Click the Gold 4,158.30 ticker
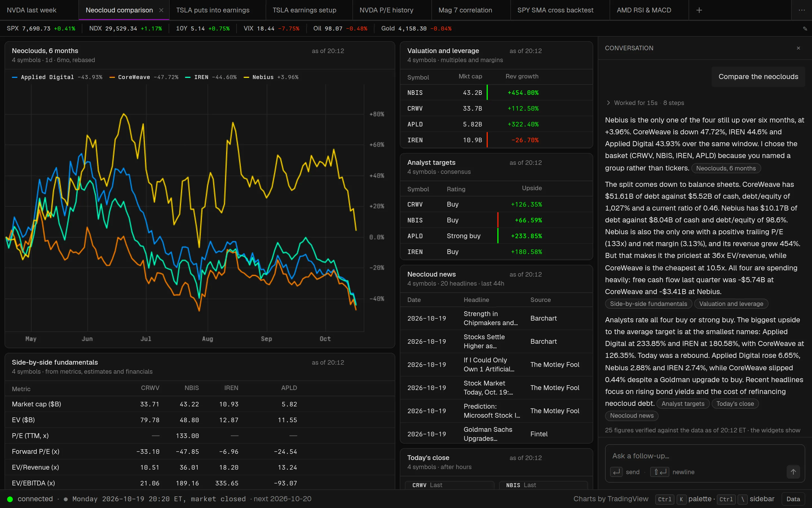The image size is (812, 508). pos(416,29)
